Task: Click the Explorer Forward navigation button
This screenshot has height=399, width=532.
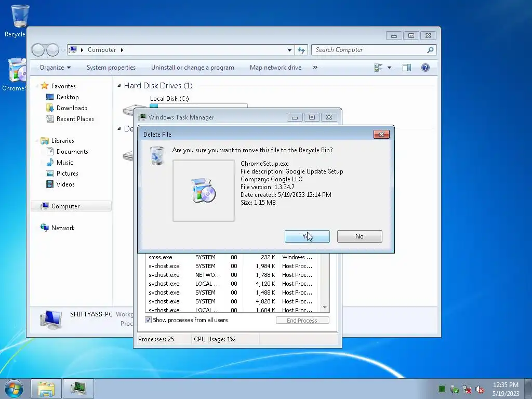Action: click(52, 50)
